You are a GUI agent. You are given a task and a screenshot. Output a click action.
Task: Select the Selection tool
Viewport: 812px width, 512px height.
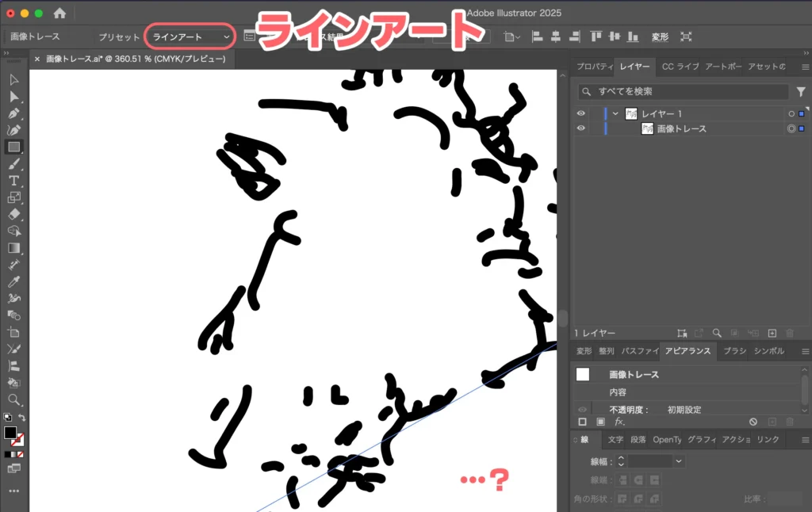[x=13, y=78]
